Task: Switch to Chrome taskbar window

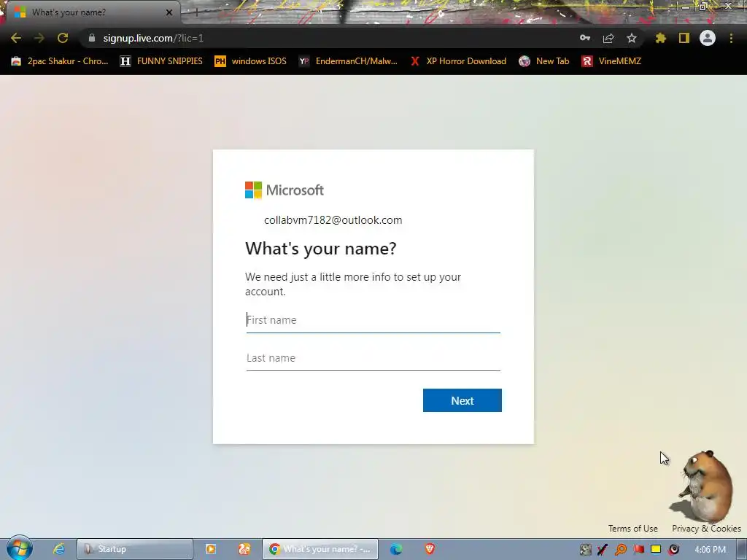Action: pyautogui.click(x=320, y=549)
